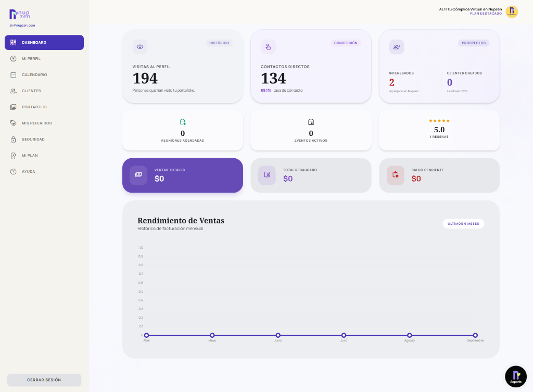Click the wallet icon in Total Recaudado card
This screenshot has width=533, height=392.
(267, 175)
